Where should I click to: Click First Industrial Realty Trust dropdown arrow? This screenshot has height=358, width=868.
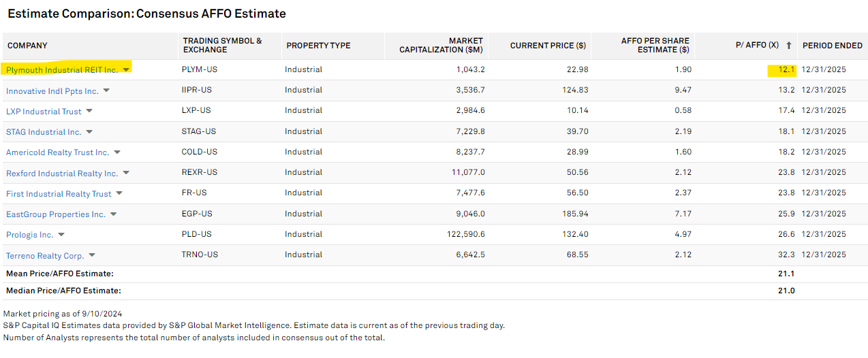click(119, 193)
